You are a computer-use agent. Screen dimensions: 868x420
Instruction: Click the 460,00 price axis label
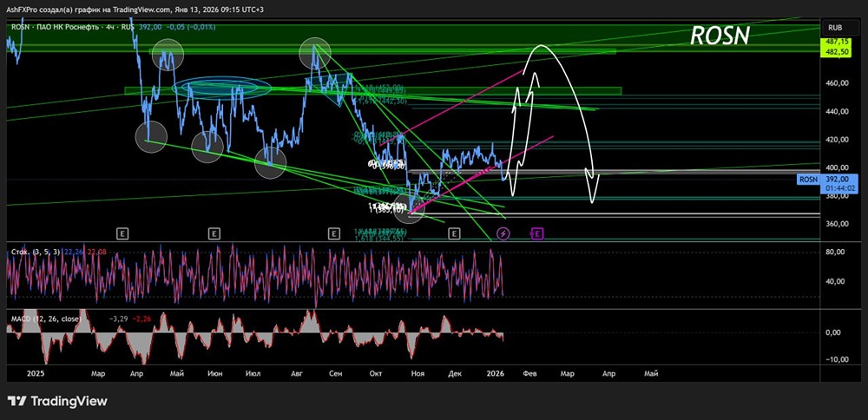837,83
